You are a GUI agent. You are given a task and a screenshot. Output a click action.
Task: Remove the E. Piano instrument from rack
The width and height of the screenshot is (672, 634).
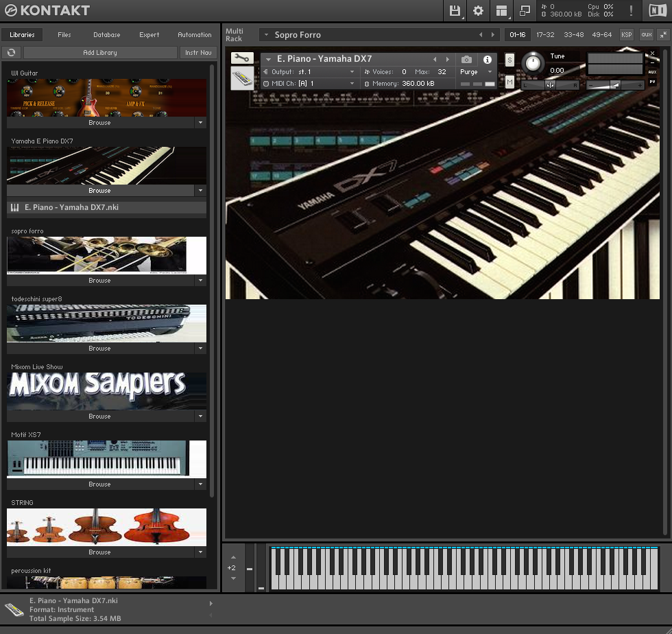[x=652, y=54]
